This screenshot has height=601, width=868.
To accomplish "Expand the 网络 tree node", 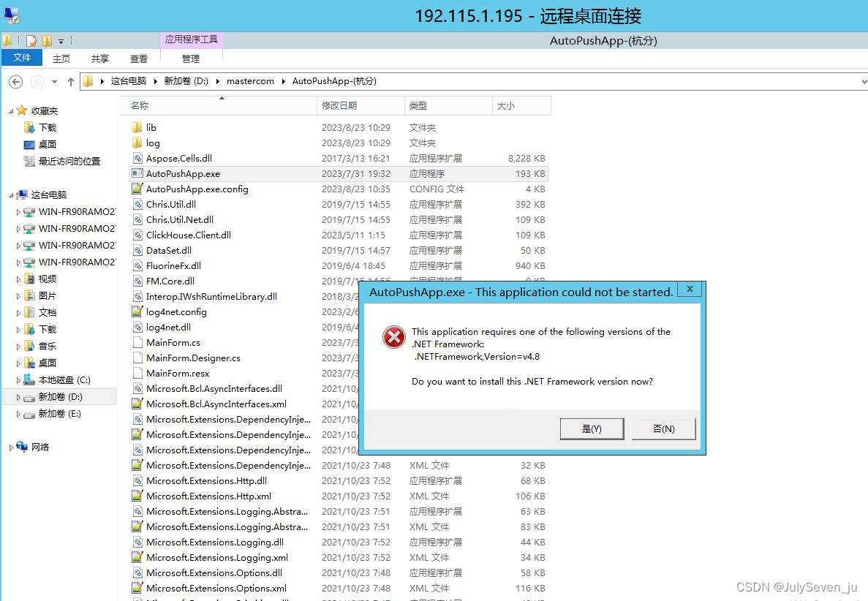I will (x=11, y=447).
